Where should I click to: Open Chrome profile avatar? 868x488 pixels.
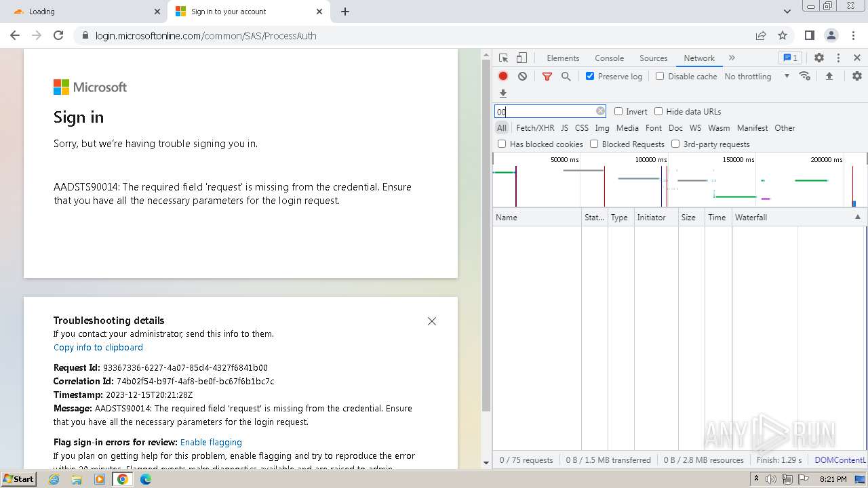point(831,35)
